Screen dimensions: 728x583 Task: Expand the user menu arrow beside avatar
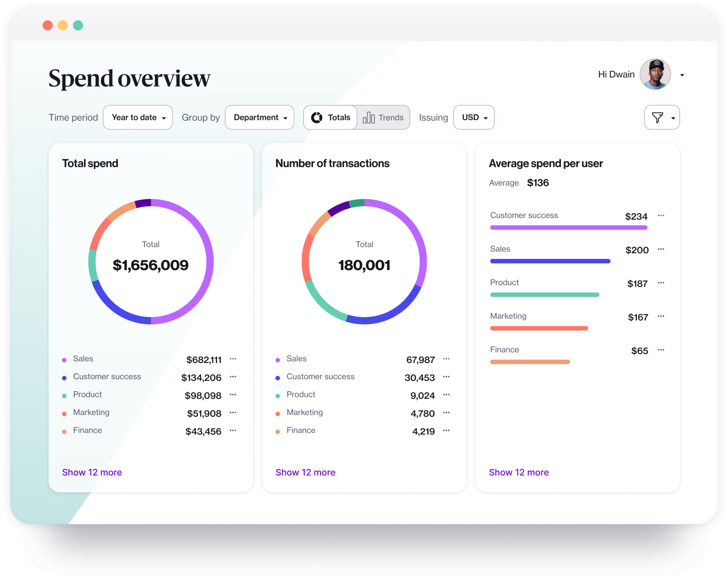(x=682, y=75)
